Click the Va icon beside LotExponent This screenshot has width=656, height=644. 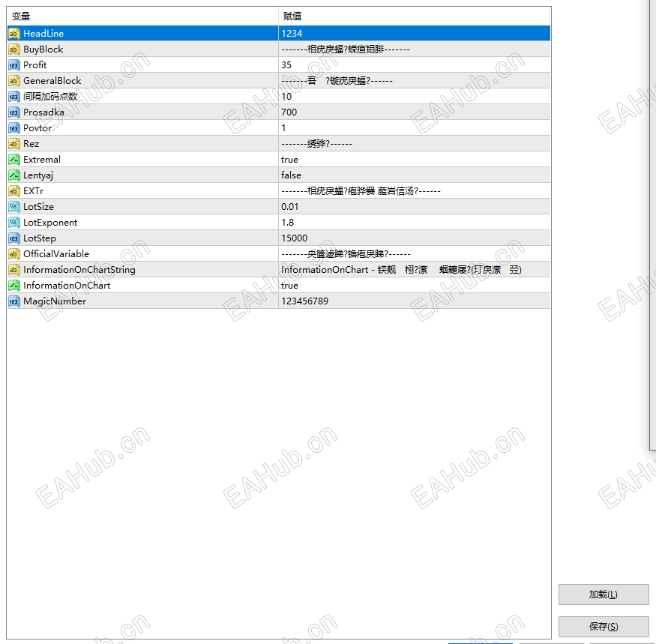(13, 222)
